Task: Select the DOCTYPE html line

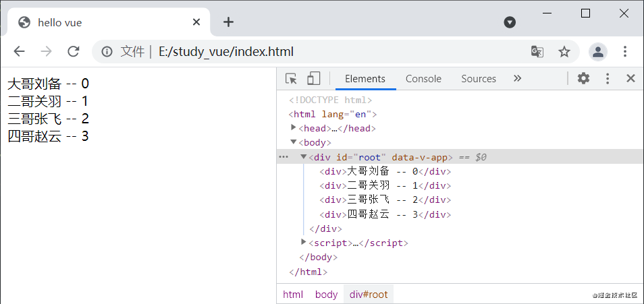Action: point(331,100)
